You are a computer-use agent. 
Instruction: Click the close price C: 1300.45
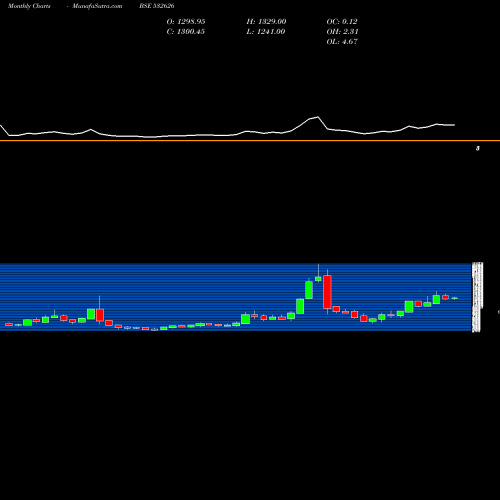(186, 32)
